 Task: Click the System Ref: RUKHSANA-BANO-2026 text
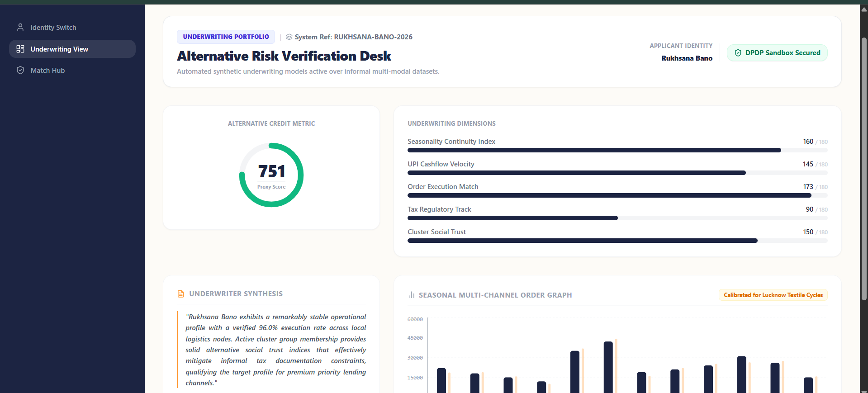(x=354, y=37)
